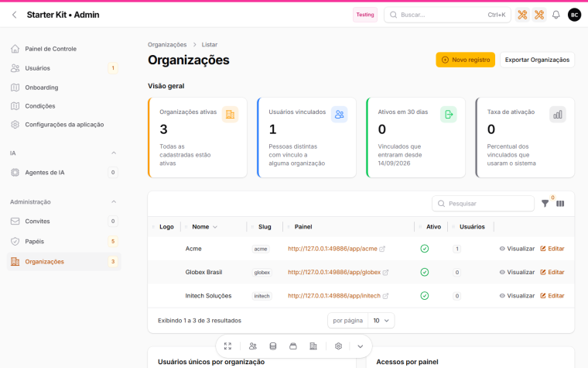Open notifications bell

pyautogui.click(x=556, y=15)
